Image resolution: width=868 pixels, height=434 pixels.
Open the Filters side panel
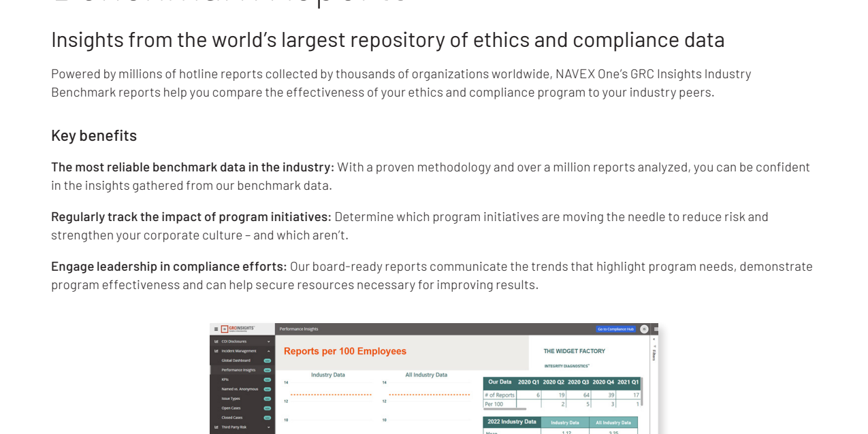[654, 354]
